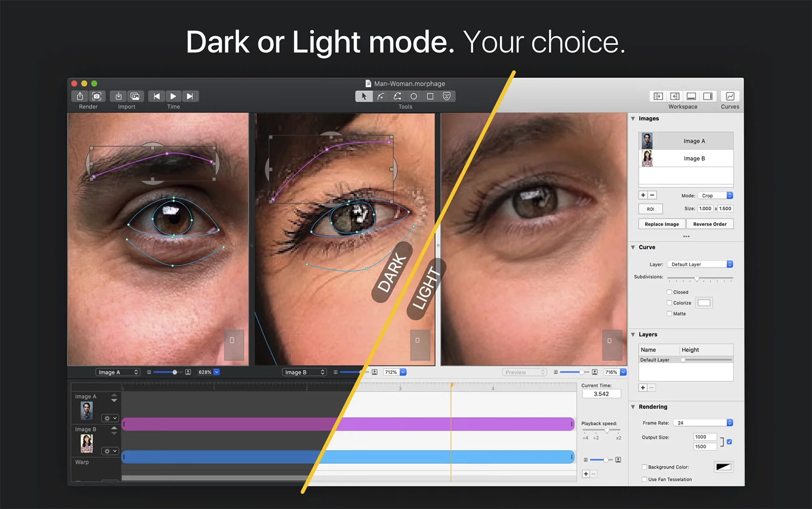Enable the Colorize checkbox
812x509 pixels.
point(669,303)
